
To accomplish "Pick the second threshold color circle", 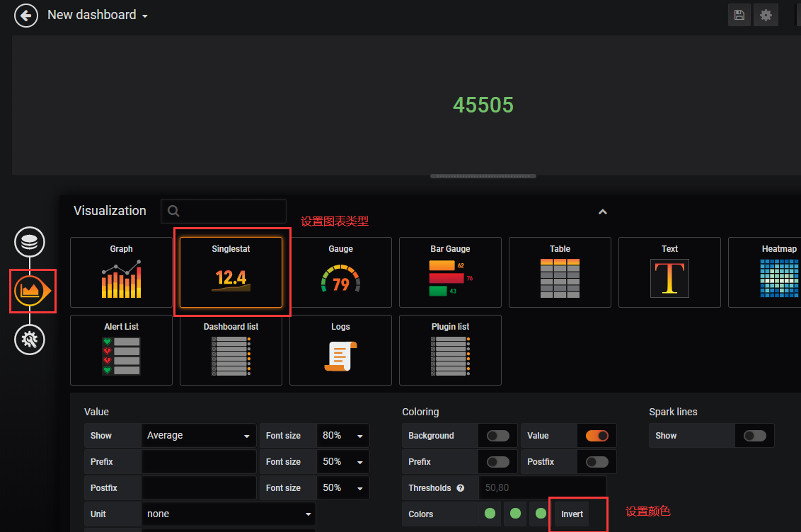I will pos(515,513).
